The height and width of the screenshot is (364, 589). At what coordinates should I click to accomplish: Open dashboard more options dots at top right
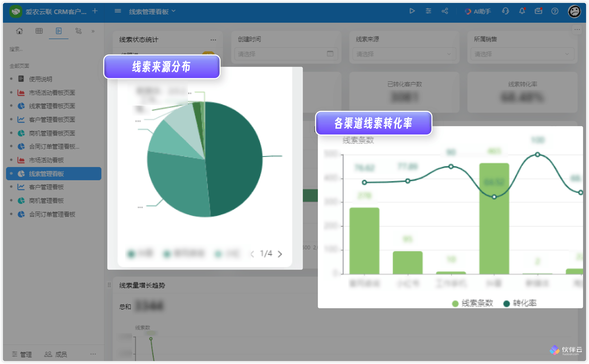577,30
